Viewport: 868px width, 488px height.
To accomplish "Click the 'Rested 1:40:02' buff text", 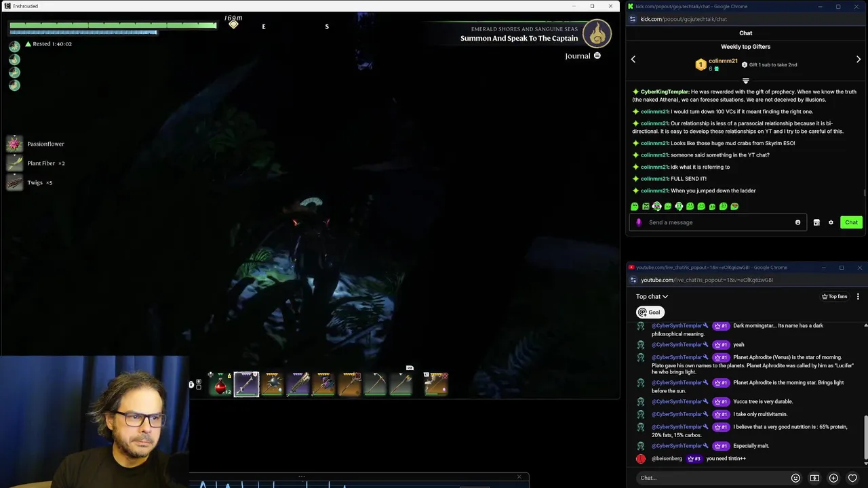I will pos(52,44).
